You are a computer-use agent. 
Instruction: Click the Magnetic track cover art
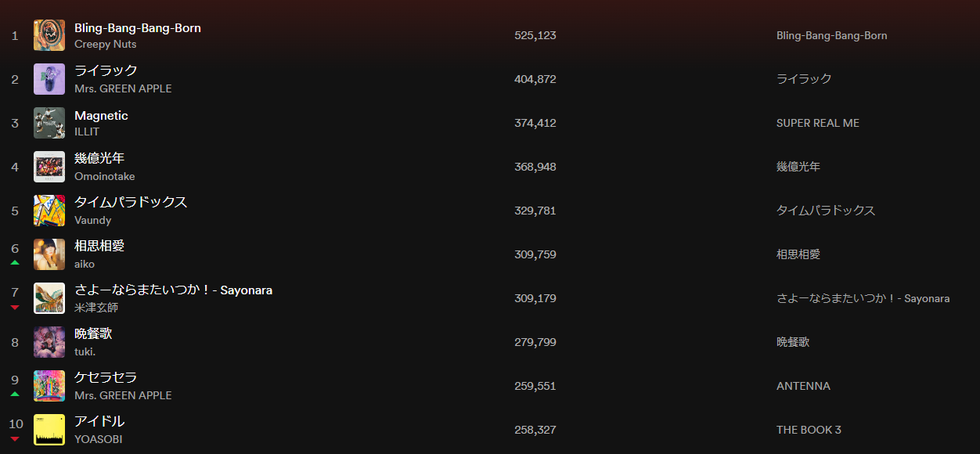tap(49, 123)
